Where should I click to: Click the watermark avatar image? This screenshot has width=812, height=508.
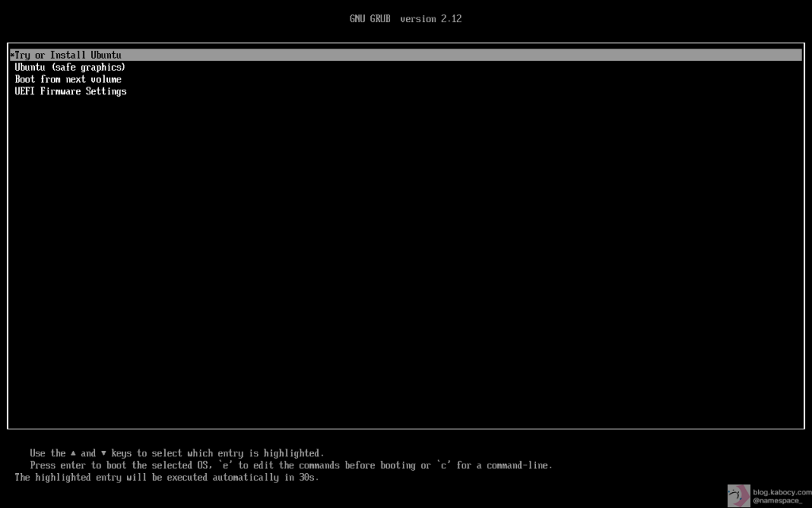(738, 495)
